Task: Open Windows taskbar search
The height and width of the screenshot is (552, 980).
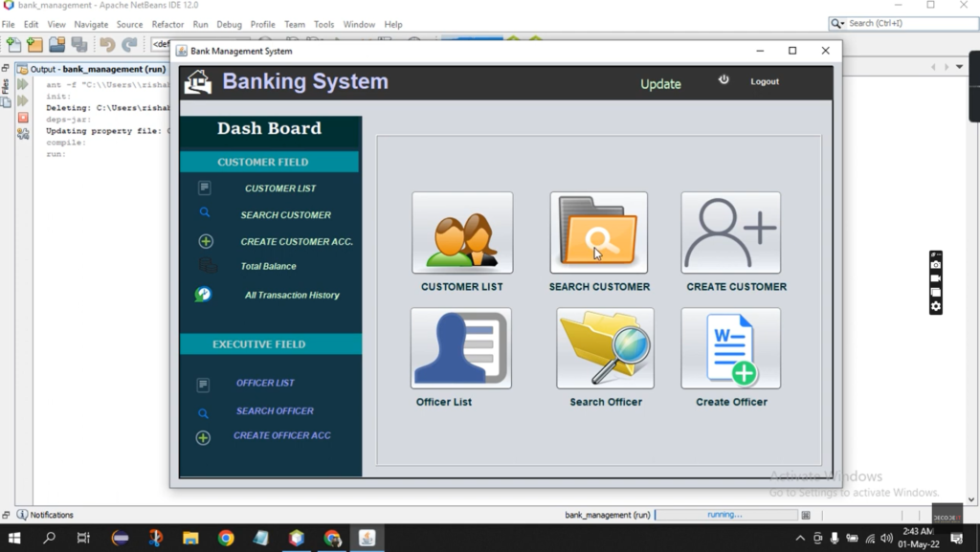Action: (x=49, y=538)
